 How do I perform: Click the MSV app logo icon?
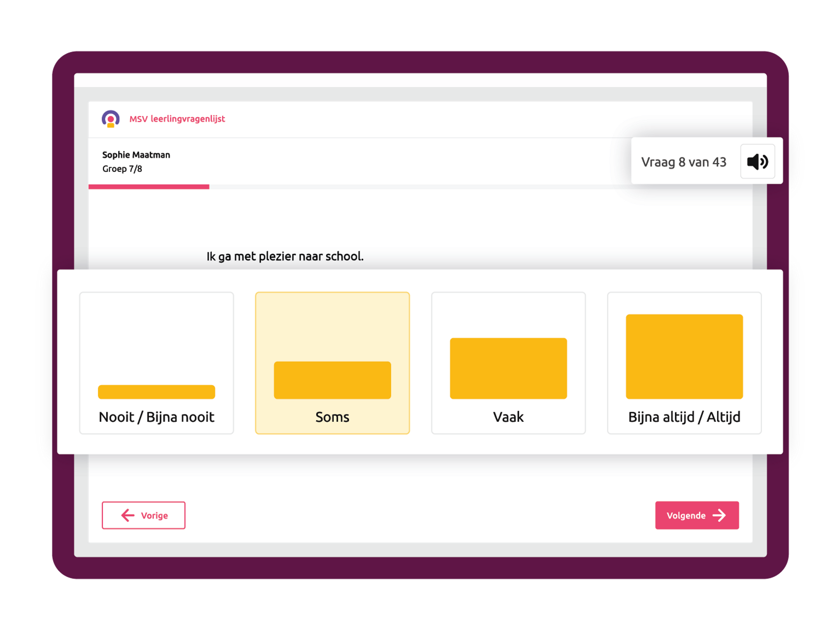110,119
